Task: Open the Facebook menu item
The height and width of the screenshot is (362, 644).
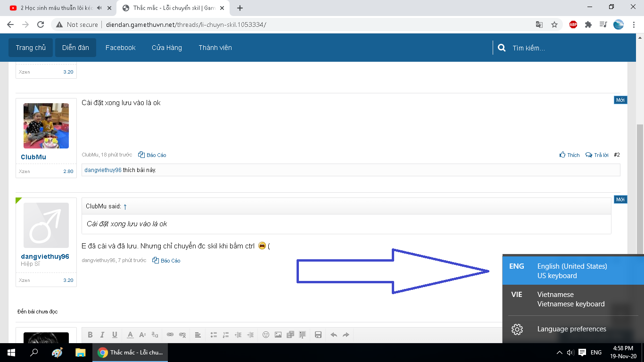Action: click(121, 48)
